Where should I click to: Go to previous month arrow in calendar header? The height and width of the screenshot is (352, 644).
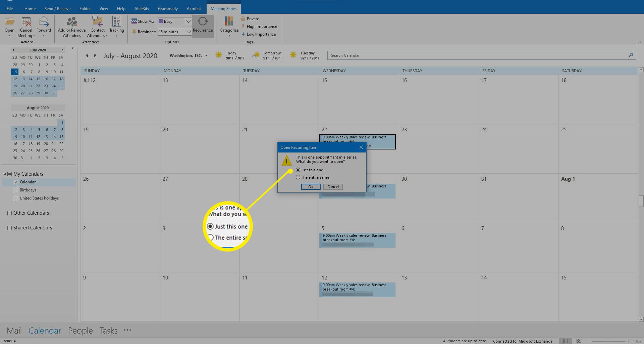click(87, 55)
